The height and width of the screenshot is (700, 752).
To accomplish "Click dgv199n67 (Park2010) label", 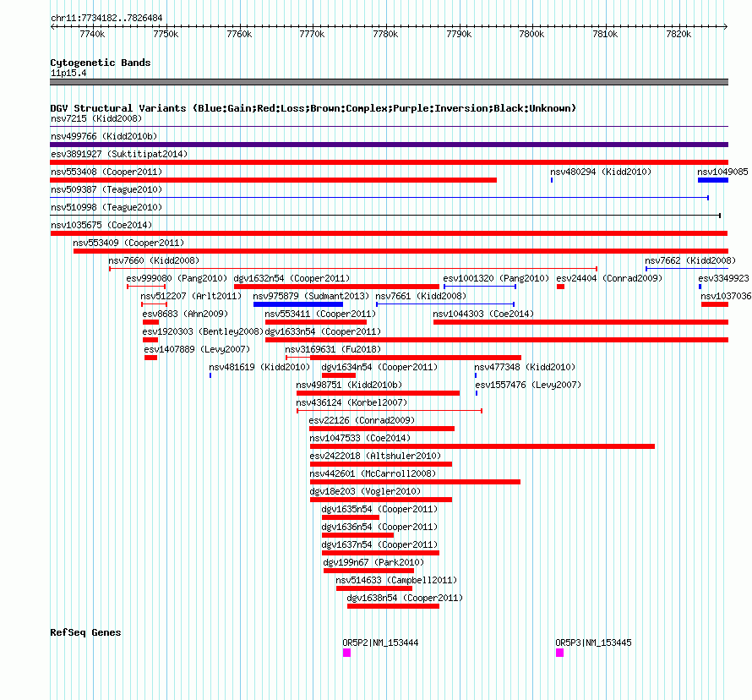I will tap(373, 562).
